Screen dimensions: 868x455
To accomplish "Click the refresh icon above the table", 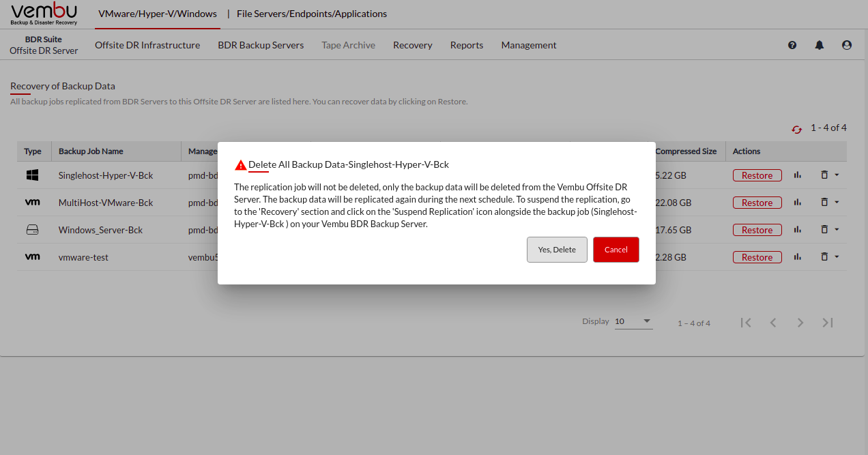I will point(796,129).
